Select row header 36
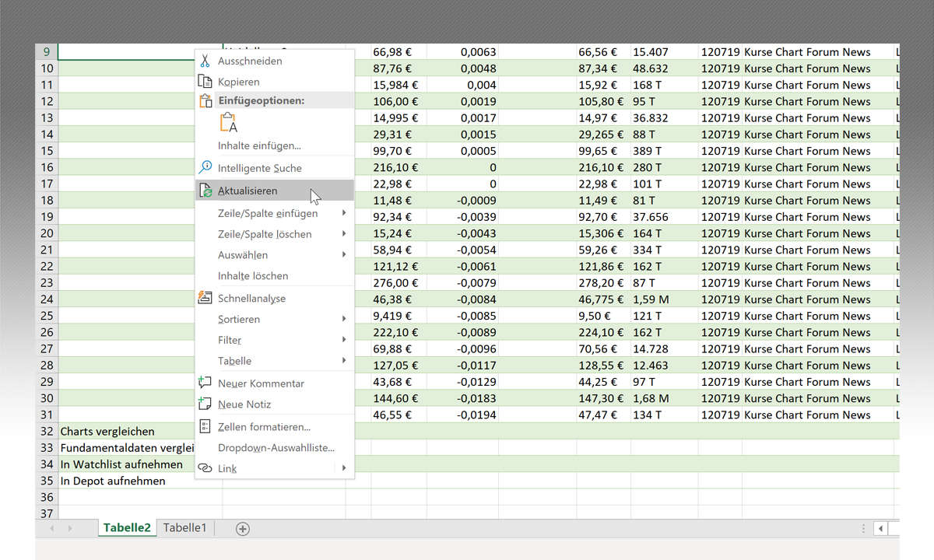934x560 pixels. [47, 497]
